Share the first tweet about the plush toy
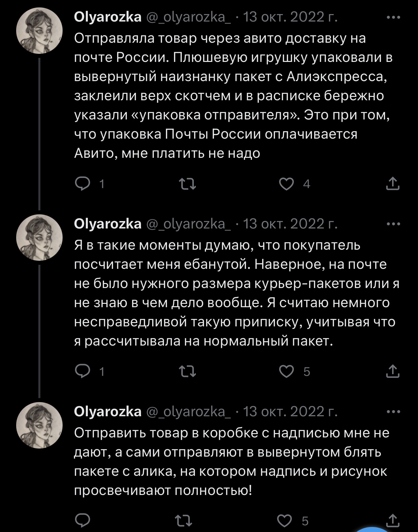This screenshot has height=532, width=418. (x=392, y=184)
